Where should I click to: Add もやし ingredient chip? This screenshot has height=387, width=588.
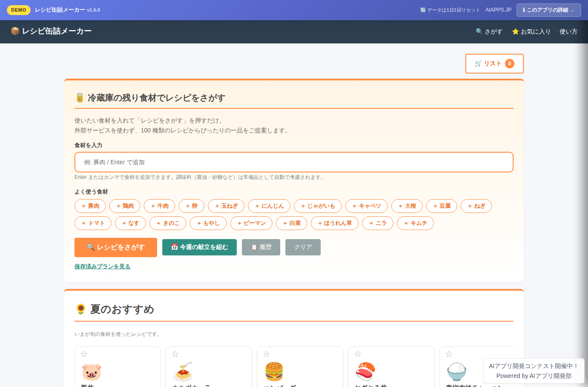click(x=208, y=223)
